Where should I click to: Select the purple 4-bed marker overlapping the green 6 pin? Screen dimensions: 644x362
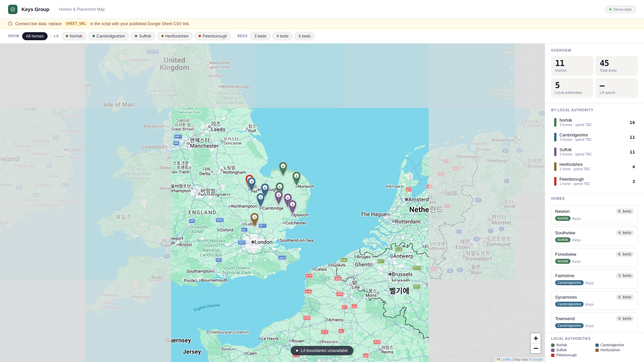(279, 197)
